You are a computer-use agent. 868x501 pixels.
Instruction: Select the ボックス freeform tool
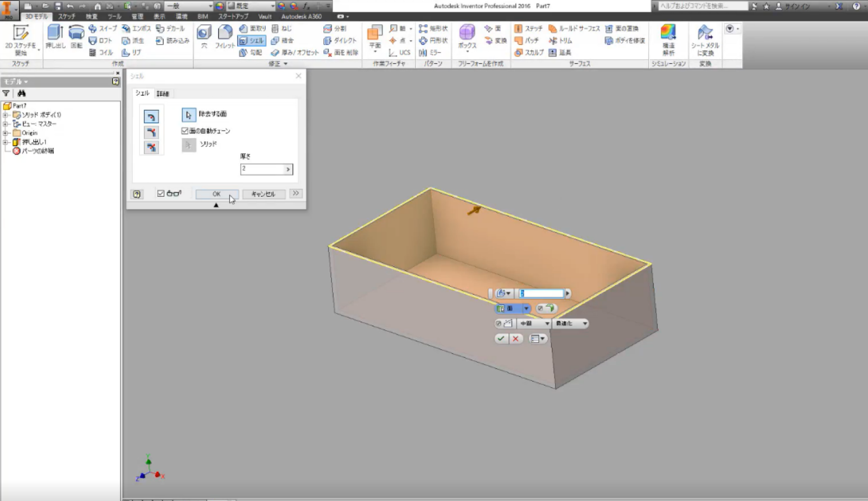[x=467, y=38]
